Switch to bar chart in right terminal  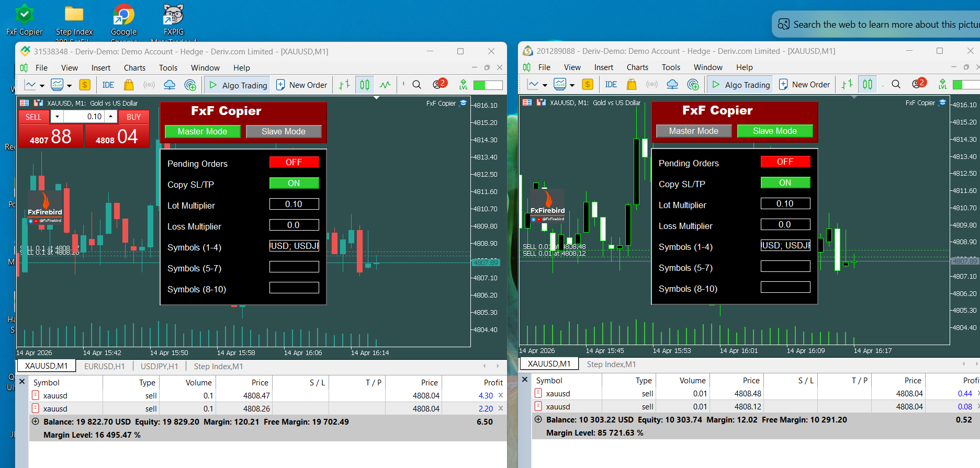point(847,84)
